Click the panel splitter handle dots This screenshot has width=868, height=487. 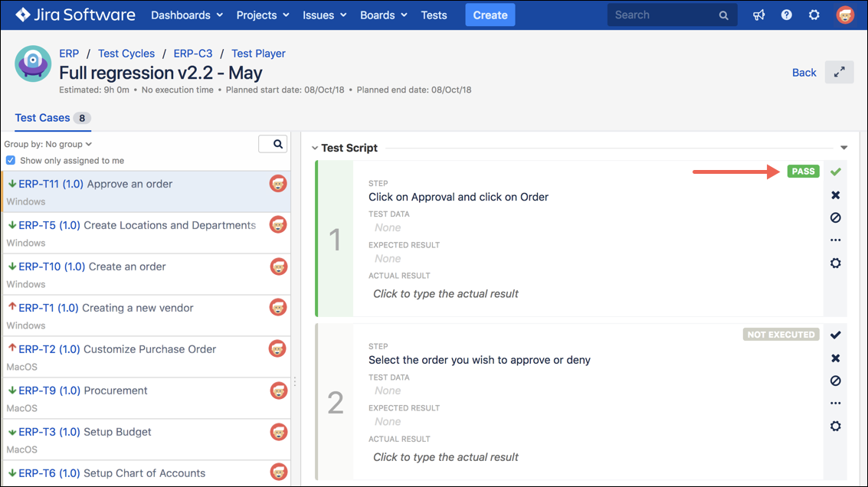[295, 382]
